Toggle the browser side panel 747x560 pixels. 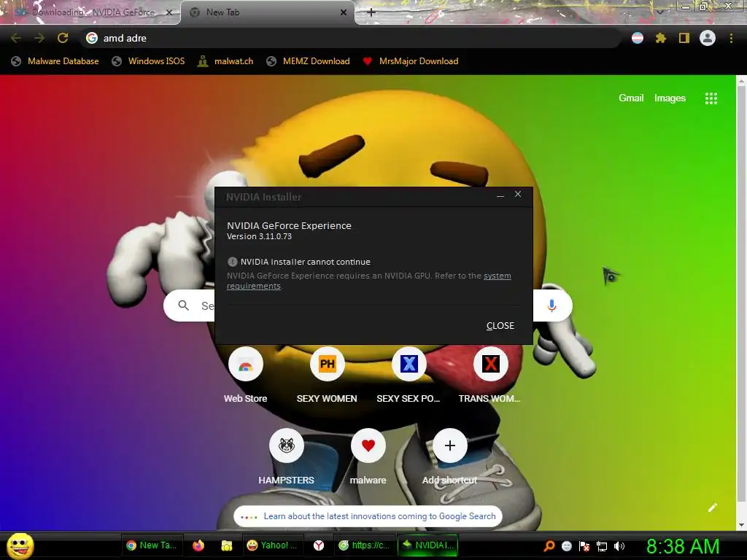point(684,38)
